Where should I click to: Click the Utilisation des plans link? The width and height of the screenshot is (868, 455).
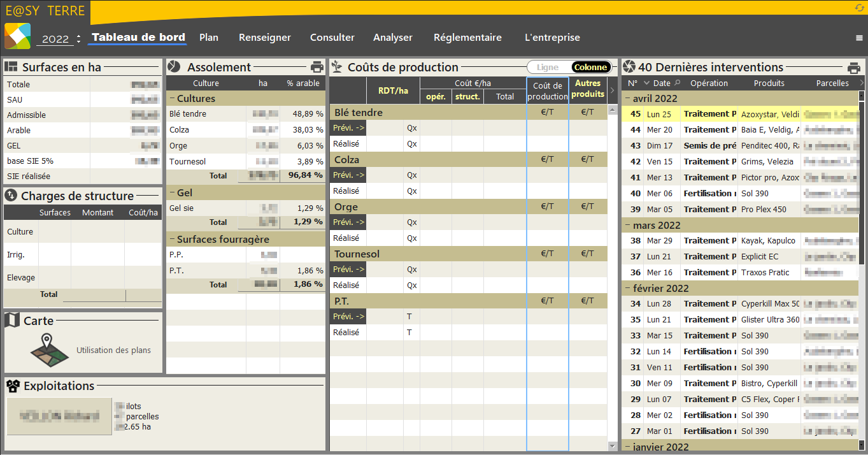113,350
